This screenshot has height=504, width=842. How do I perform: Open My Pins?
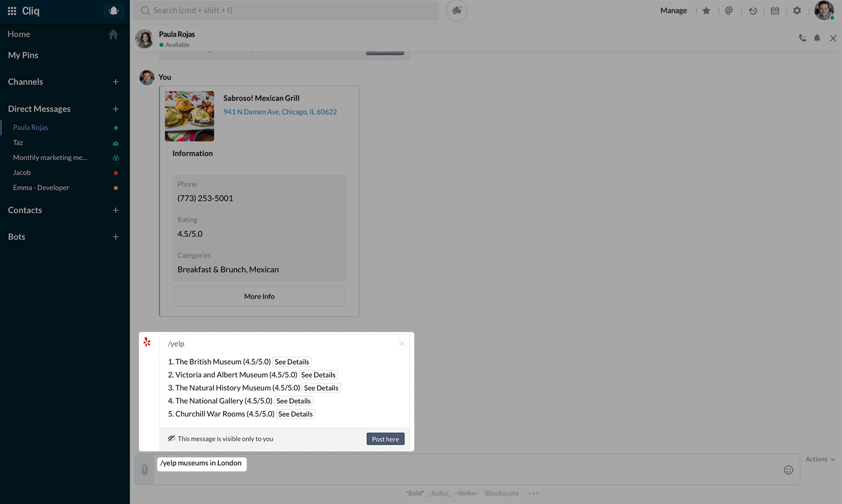pos(23,55)
